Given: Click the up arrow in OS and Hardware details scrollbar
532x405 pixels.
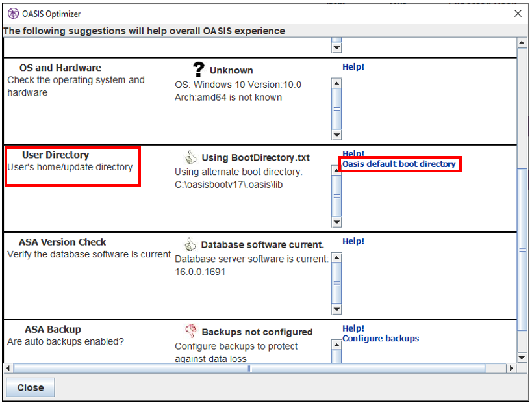Looking at the screenshot, I should click(x=336, y=83).
